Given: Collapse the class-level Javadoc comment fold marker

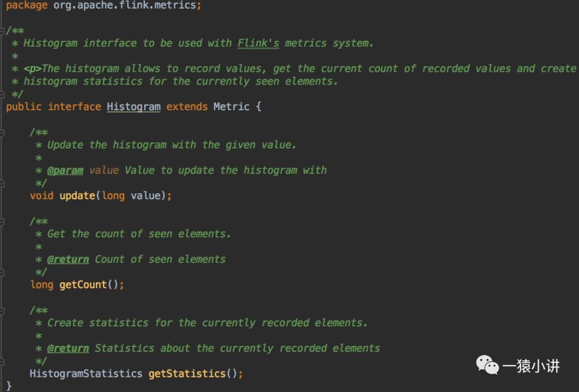Looking at the screenshot, I should pyautogui.click(x=3, y=31).
